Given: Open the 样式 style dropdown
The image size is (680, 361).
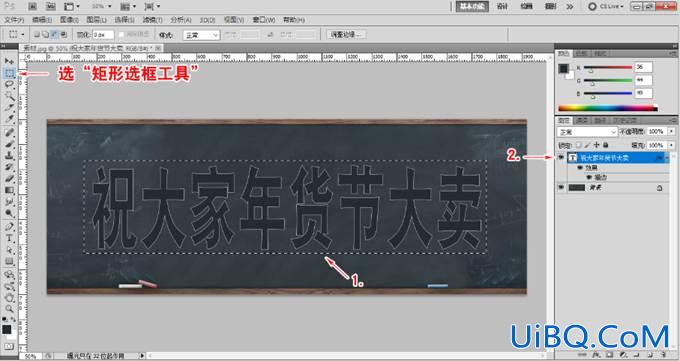Looking at the screenshot, I should coord(202,35).
